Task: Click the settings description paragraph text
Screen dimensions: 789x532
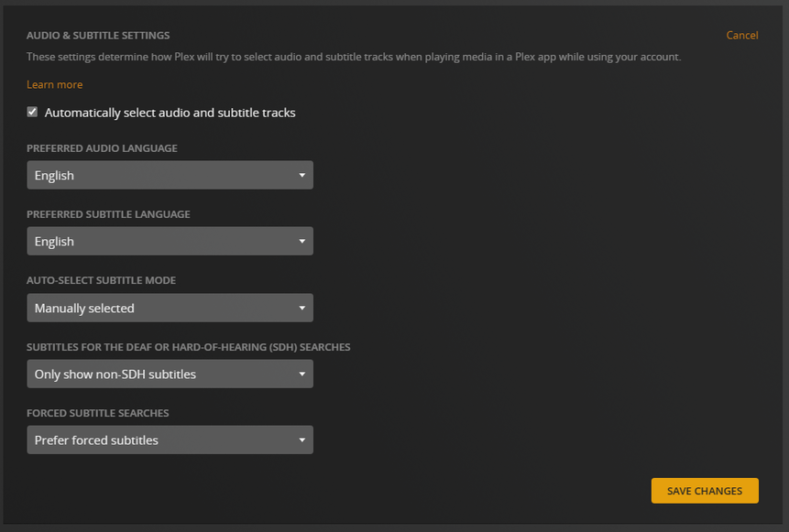Action: 354,57
